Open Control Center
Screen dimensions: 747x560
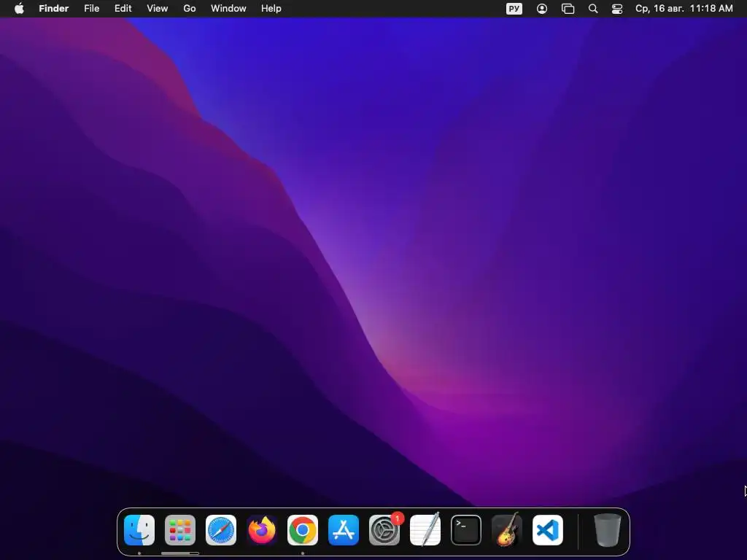(617, 9)
